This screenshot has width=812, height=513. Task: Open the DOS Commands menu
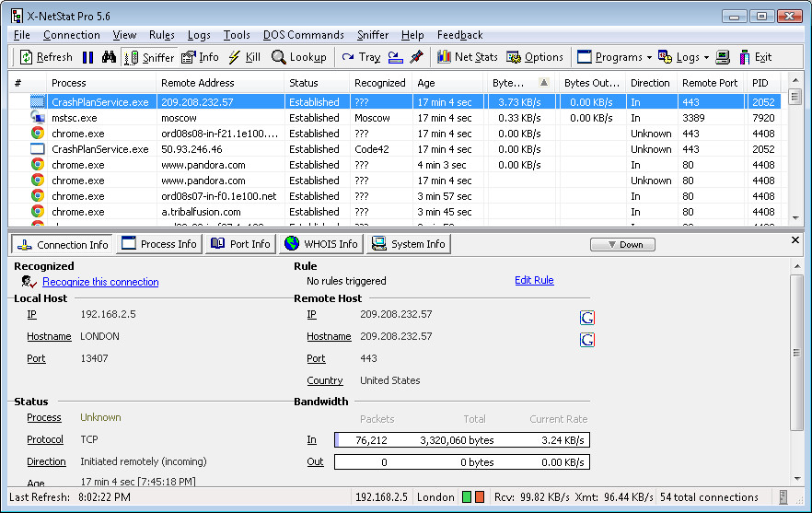[304, 35]
